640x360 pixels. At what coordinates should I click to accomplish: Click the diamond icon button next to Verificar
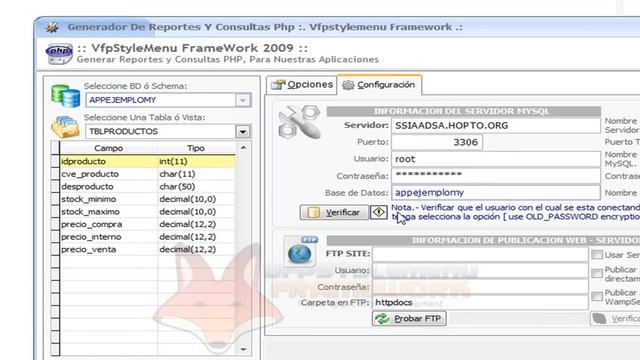378,212
